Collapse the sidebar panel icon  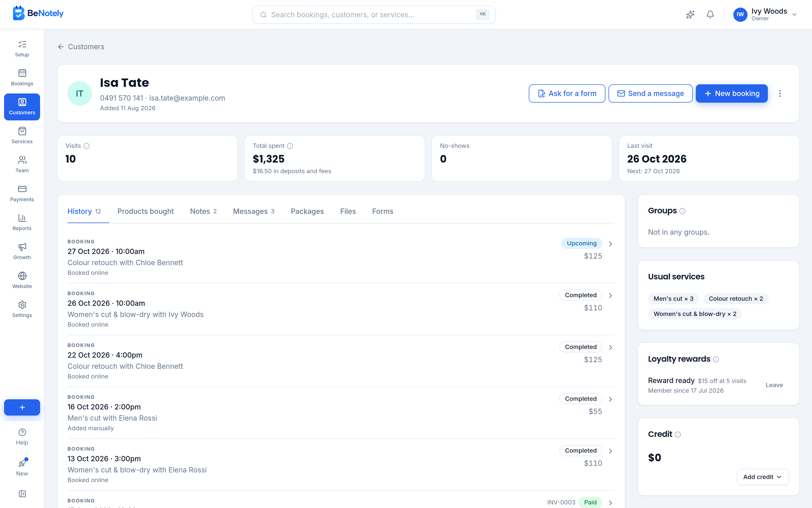pyautogui.click(x=22, y=494)
